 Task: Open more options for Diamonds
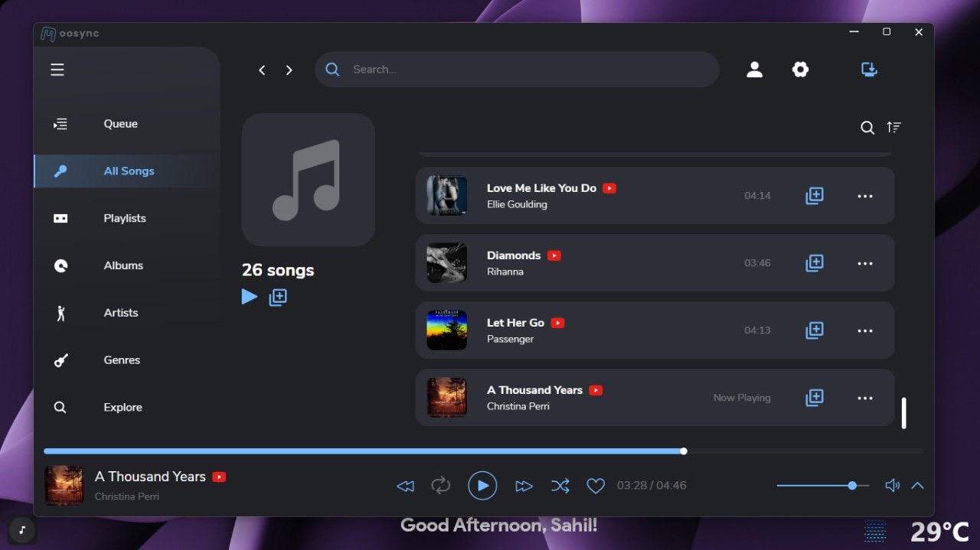pyautogui.click(x=865, y=263)
